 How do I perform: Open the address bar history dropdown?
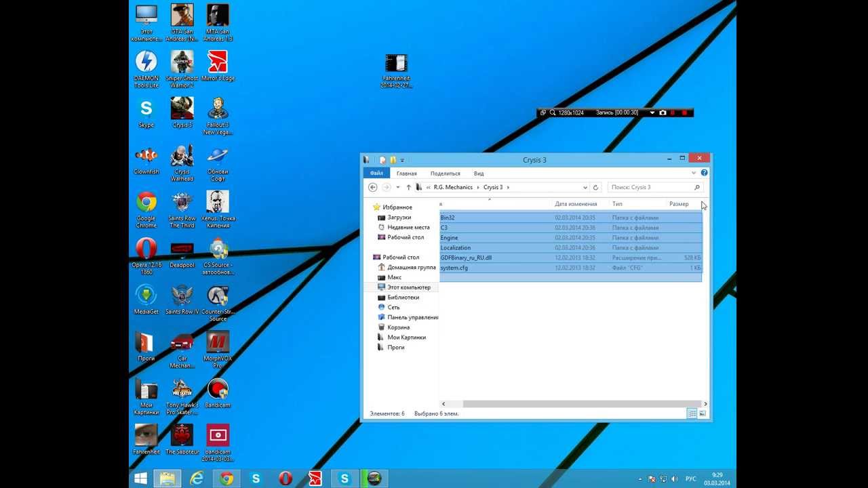pyautogui.click(x=585, y=187)
